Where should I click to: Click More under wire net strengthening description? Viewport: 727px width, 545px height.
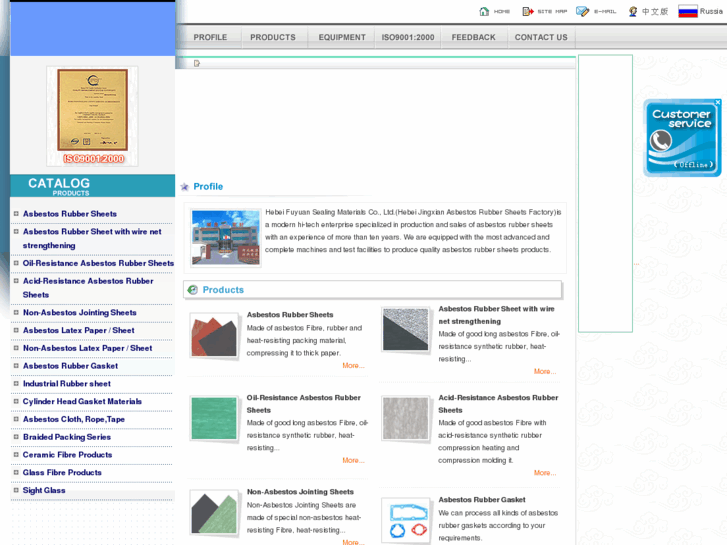click(x=545, y=371)
